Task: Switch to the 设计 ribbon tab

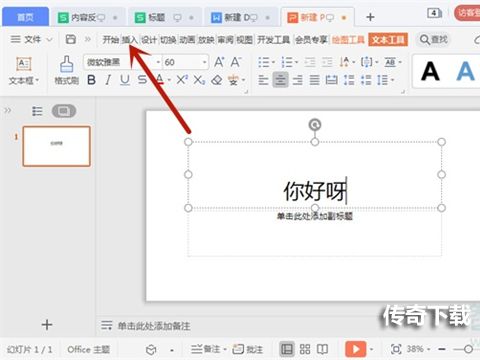Action: [149, 40]
